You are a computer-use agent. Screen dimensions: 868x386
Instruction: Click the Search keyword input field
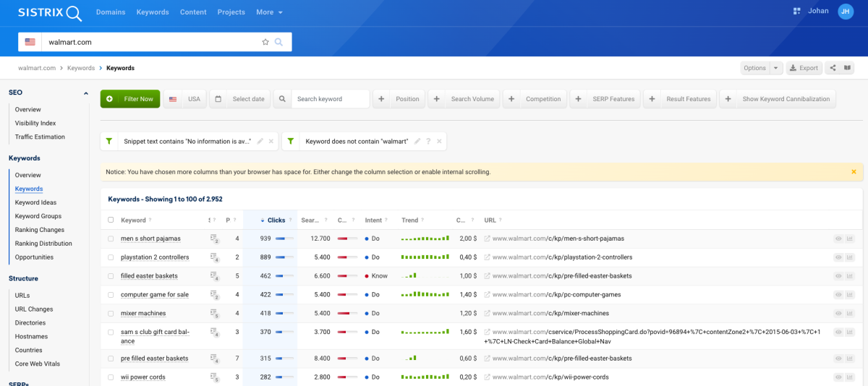pos(330,99)
